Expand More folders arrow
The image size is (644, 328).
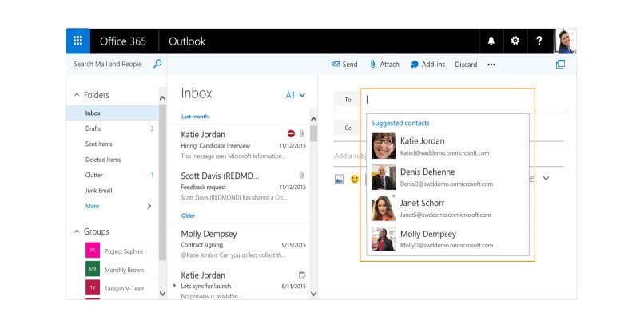[x=149, y=206]
